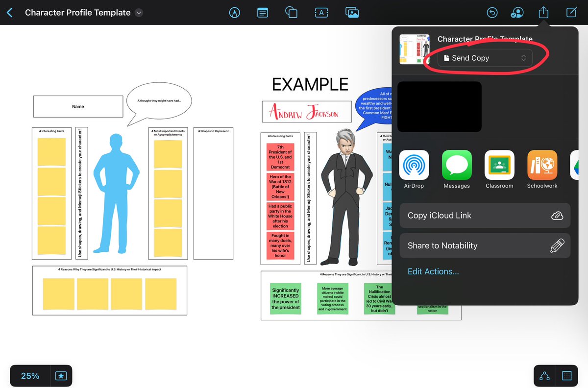Select the 'Hero of the War of 1812' note

pyautogui.click(x=280, y=187)
